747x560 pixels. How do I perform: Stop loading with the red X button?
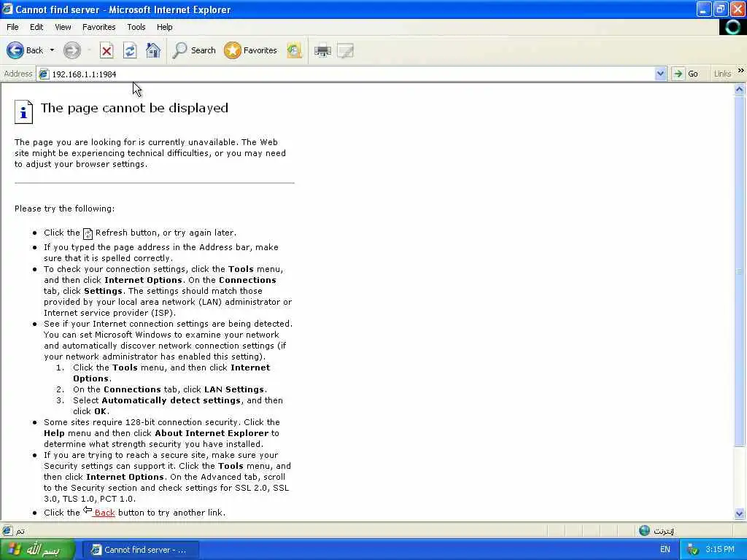point(107,50)
